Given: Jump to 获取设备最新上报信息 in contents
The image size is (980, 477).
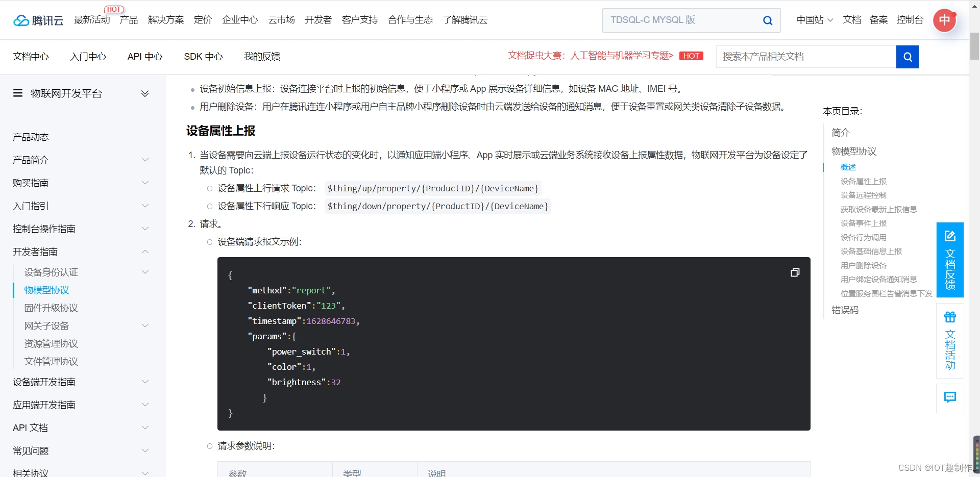Looking at the screenshot, I should 879,209.
